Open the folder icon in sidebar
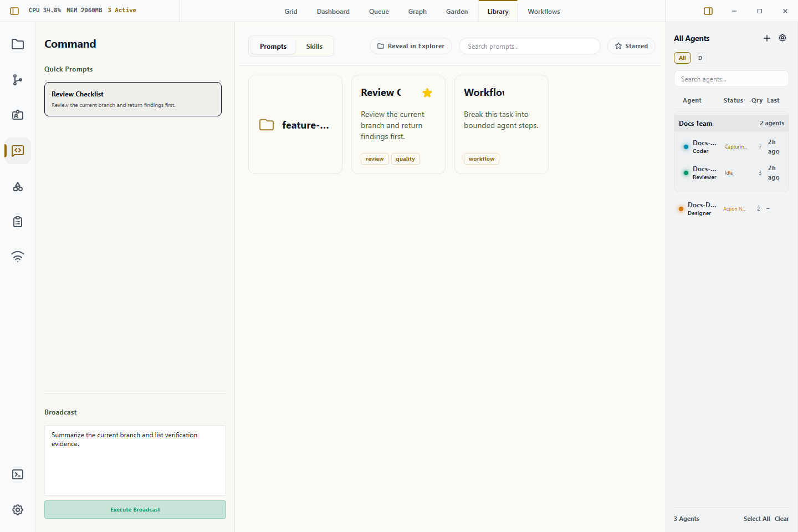This screenshot has width=798, height=532. pyautogui.click(x=18, y=44)
